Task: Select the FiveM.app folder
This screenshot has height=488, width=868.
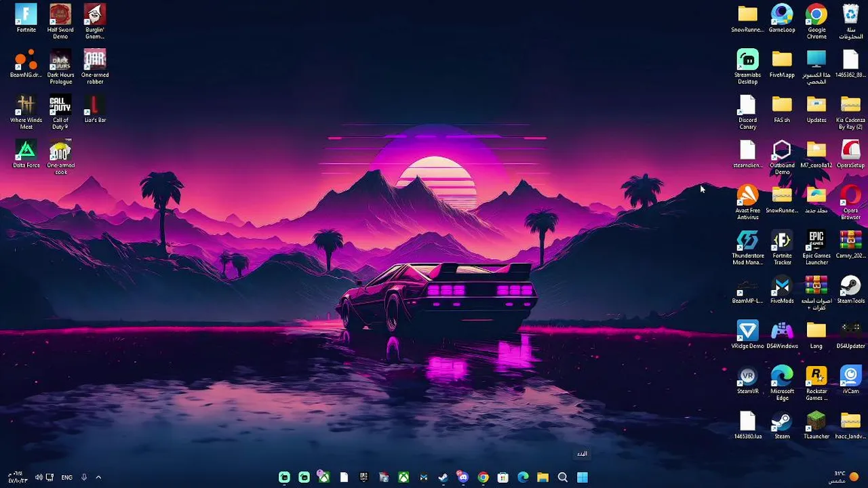Action: click(782, 64)
